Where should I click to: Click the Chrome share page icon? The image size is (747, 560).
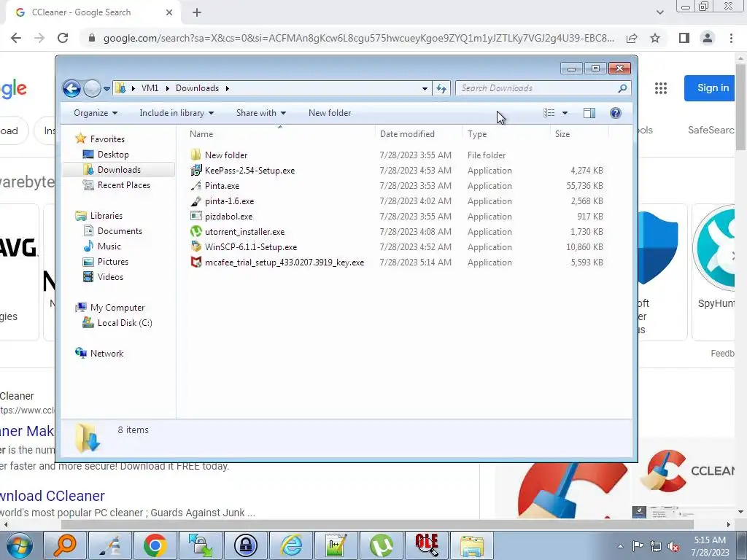tap(632, 38)
